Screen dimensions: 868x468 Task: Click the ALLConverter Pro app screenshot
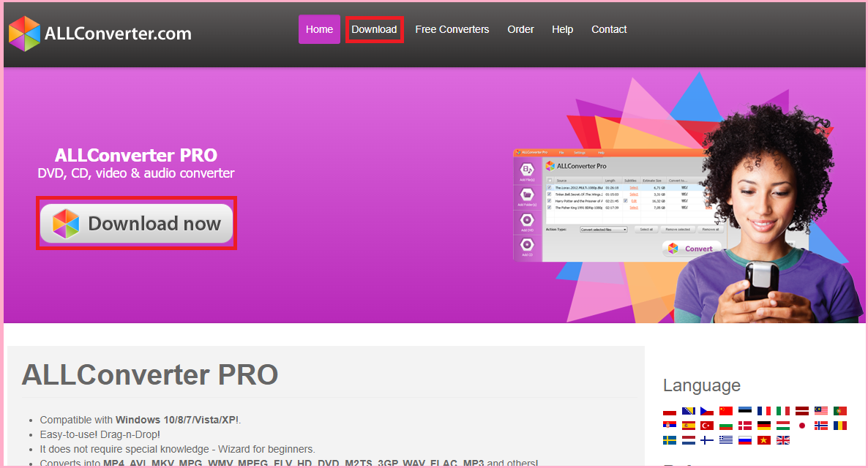tap(615, 205)
